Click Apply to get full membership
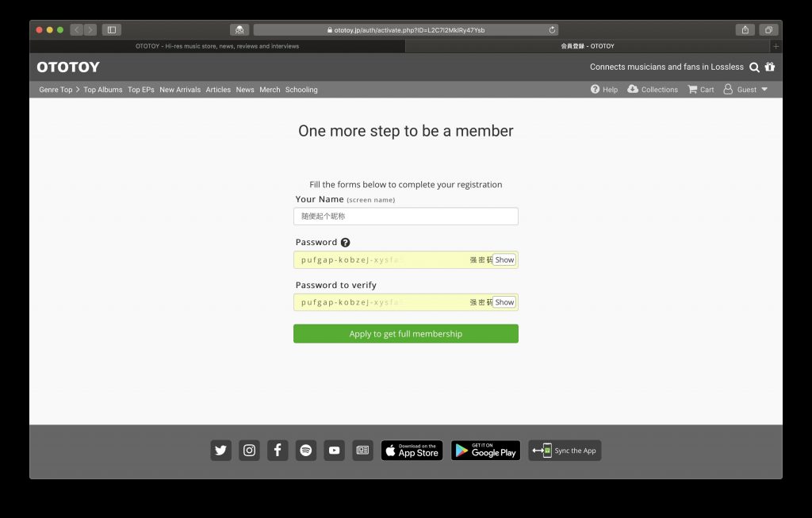 tap(405, 334)
